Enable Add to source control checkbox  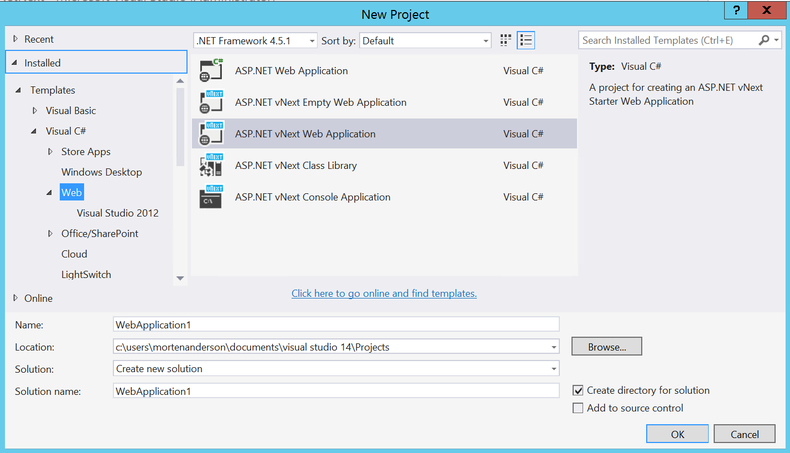click(578, 408)
